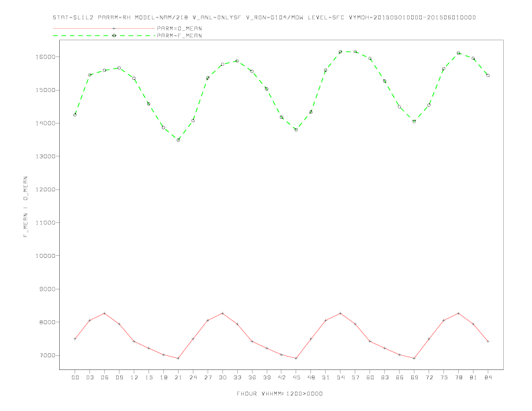Click the 14000 y-axis tick label
The width and height of the screenshot is (532, 411).
[46, 124]
